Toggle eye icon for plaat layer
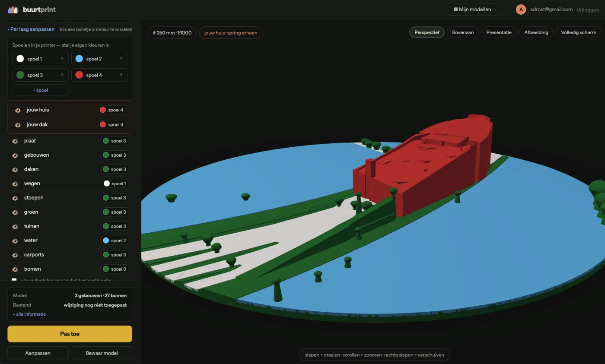 pos(15,141)
